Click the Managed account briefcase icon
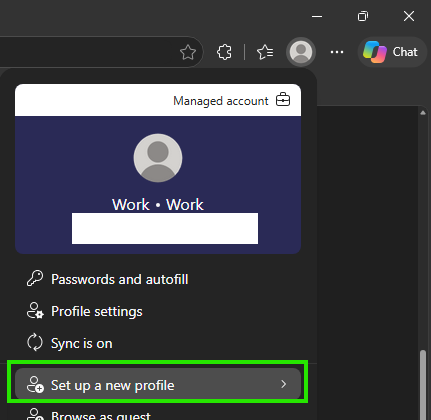431x420 pixels. point(283,100)
